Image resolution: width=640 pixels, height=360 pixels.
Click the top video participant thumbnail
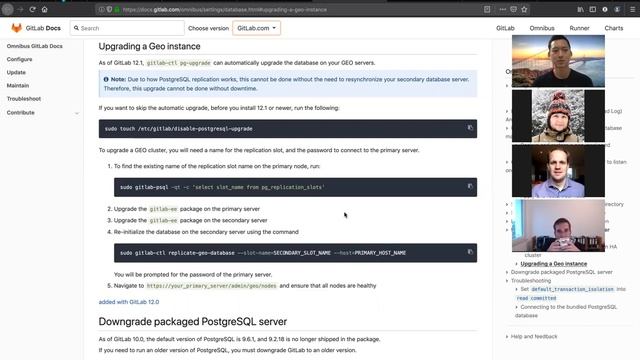click(x=558, y=61)
